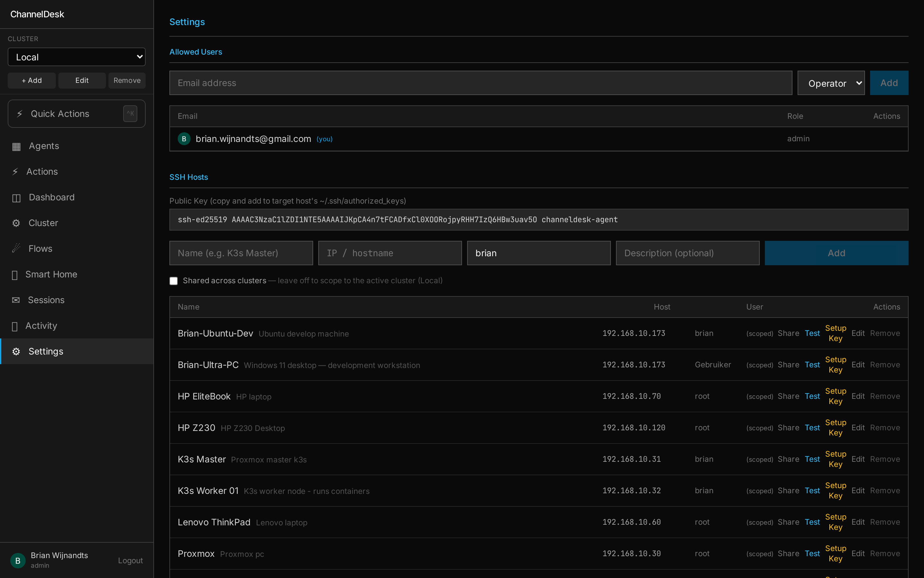Viewport: 924px width, 578px height.
Task: Remove the Proxmox host
Action: (x=885, y=554)
